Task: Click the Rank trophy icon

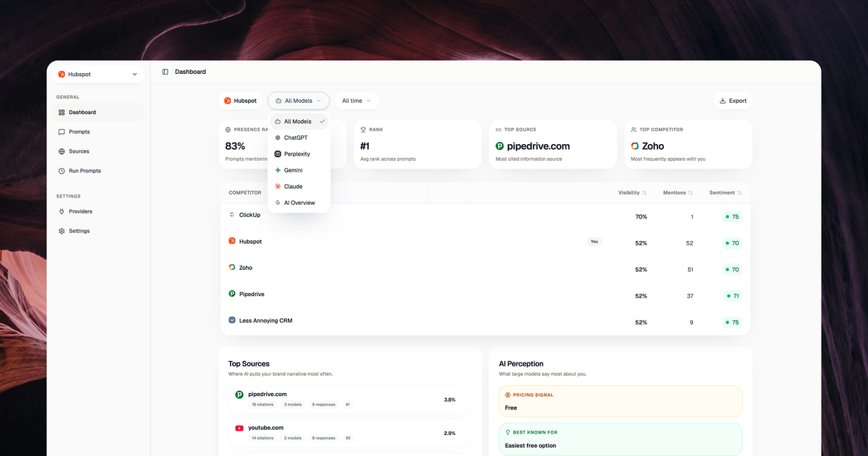Action: (363, 130)
